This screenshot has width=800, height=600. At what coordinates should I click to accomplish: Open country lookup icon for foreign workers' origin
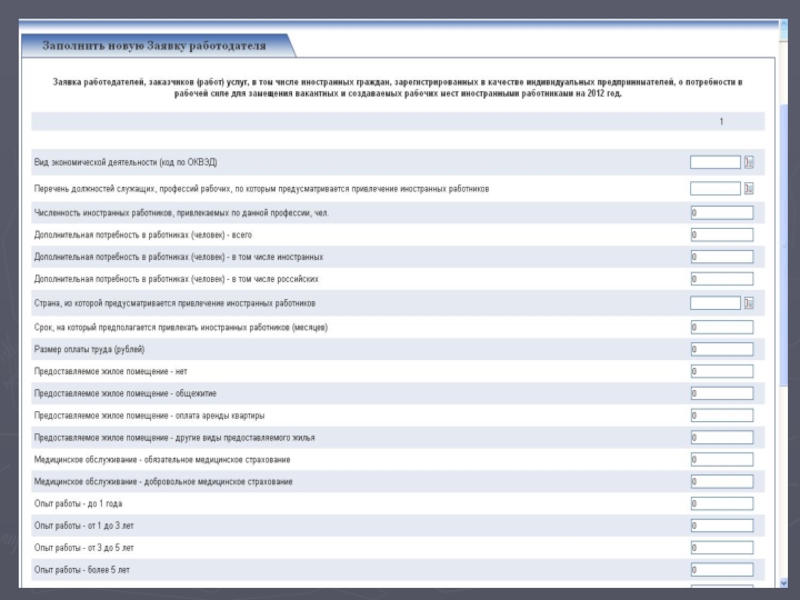pyautogui.click(x=748, y=303)
